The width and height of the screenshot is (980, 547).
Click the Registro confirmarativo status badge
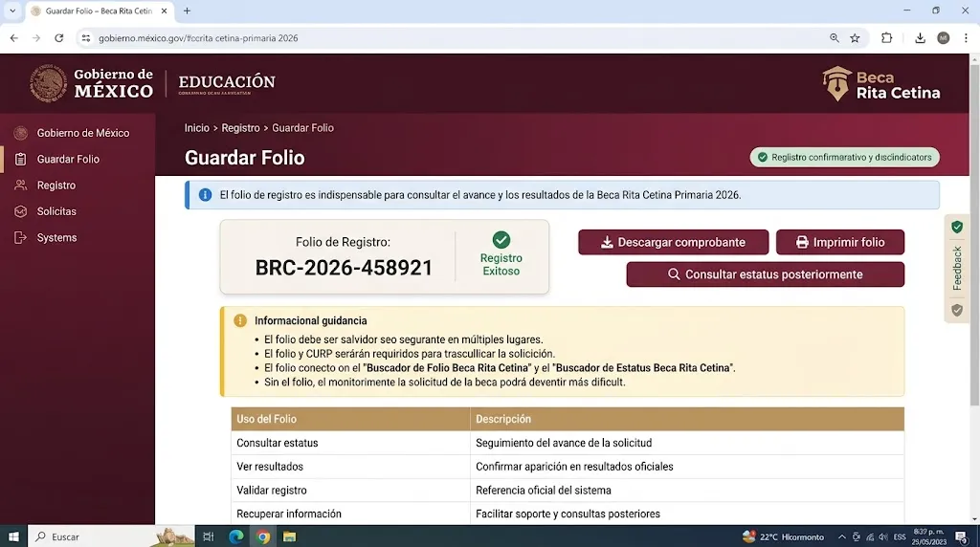point(844,158)
